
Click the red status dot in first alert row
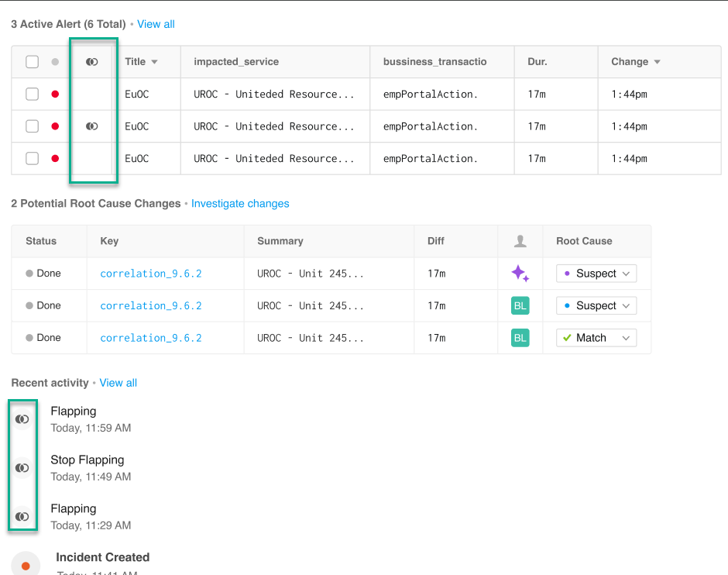(55, 94)
